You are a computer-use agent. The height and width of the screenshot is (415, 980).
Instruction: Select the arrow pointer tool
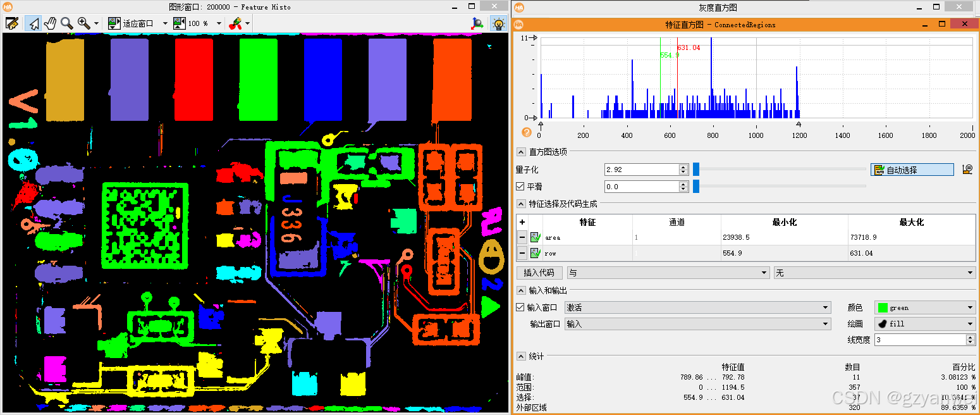[33, 23]
